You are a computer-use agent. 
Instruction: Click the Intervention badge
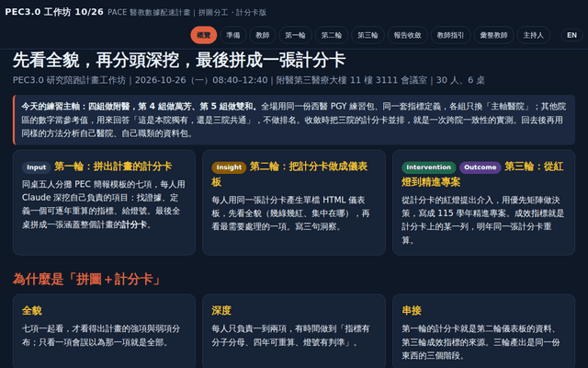[x=429, y=167]
